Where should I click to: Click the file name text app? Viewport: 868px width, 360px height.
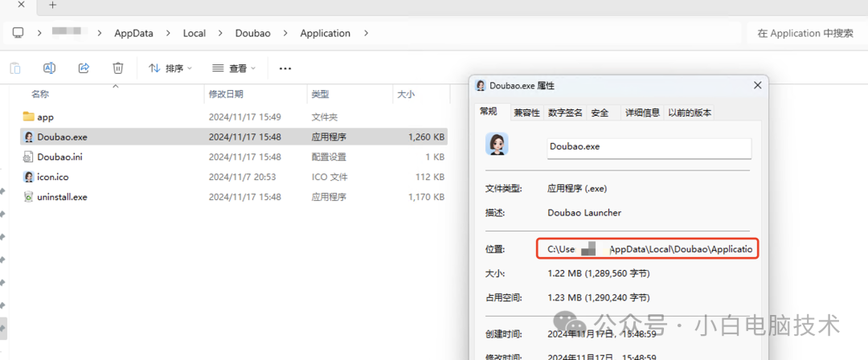tap(45, 117)
